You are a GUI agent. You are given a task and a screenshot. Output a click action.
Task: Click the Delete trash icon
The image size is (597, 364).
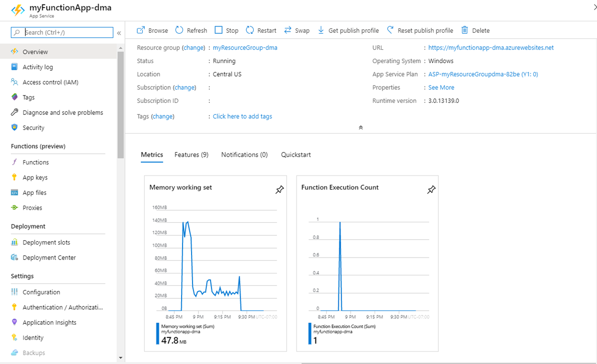click(465, 30)
